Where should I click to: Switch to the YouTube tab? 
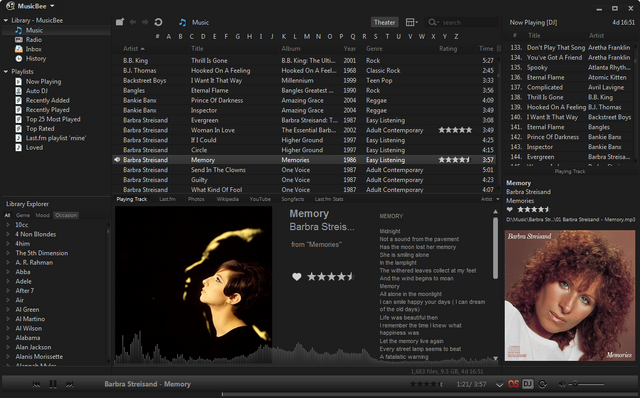(x=260, y=199)
